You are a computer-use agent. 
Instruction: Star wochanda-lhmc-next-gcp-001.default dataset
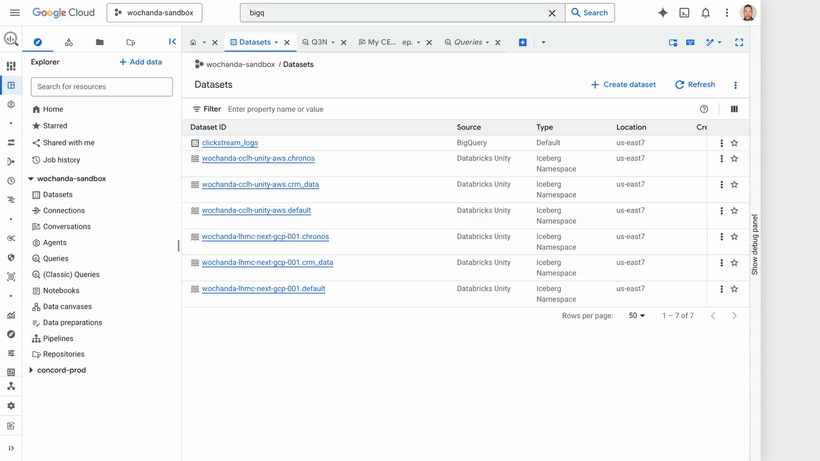click(x=734, y=289)
